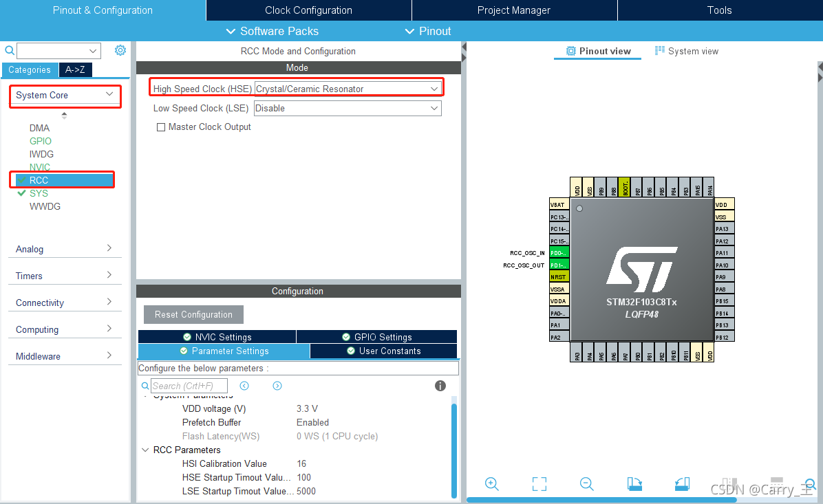Switch to System view
Viewport: 823px width, 504px height.
point(687,51)
